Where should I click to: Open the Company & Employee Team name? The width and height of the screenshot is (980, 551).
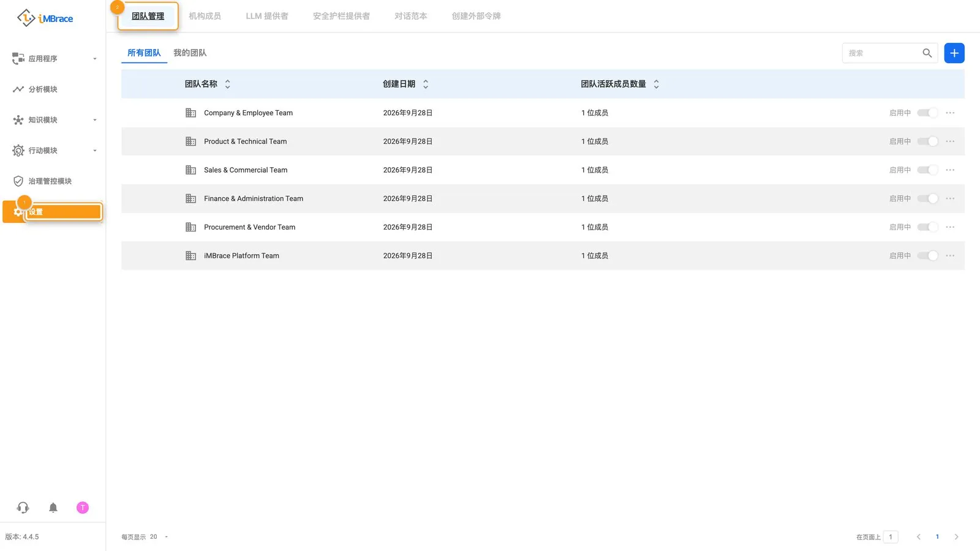(x=248, y=113)
